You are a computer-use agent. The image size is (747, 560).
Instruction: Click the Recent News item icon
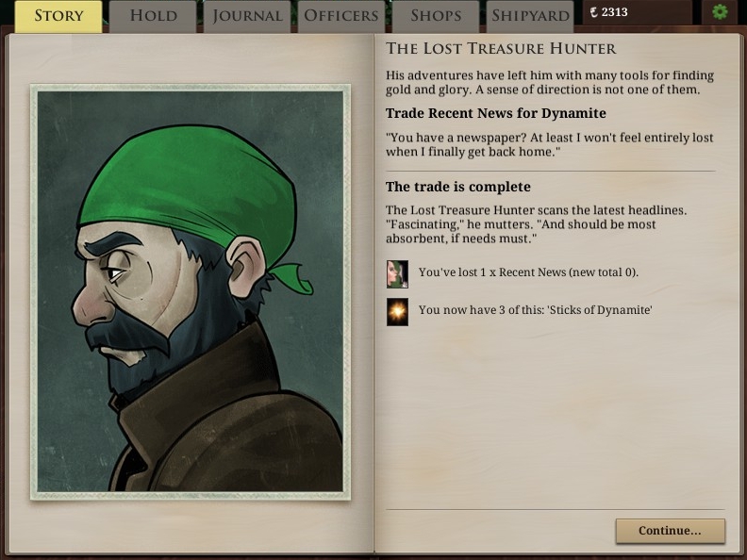coord(397,274)
